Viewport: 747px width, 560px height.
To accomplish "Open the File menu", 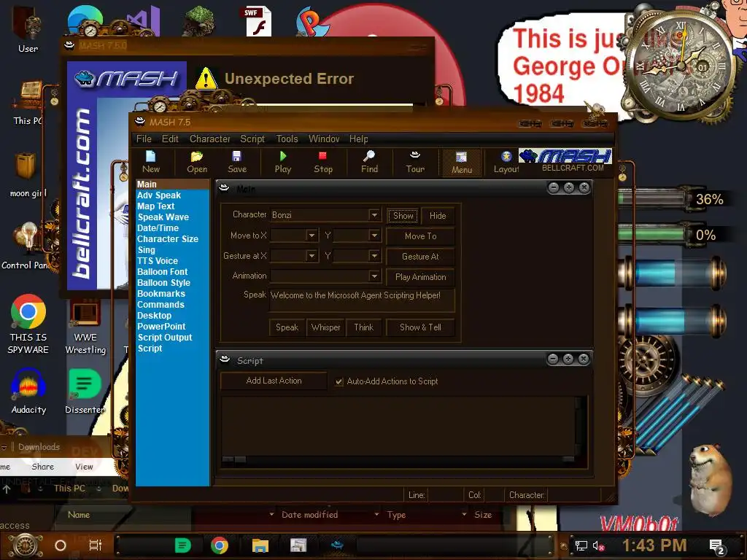I will click(x=144, y=139).
